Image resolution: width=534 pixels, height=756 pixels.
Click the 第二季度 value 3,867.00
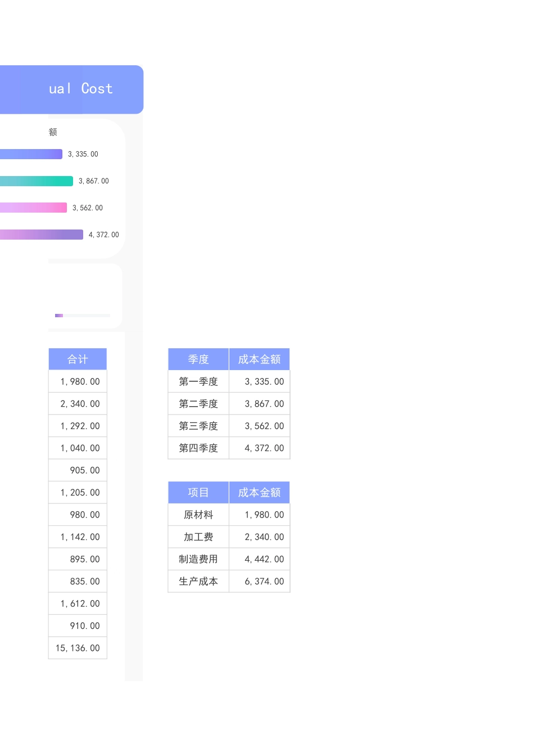259,403
